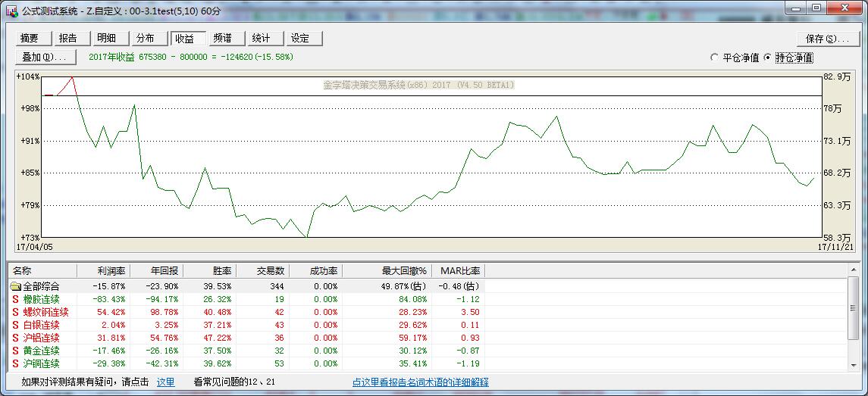Click the 这里 help link
Viewport: 868px width, 396px height.
[165, 382]
